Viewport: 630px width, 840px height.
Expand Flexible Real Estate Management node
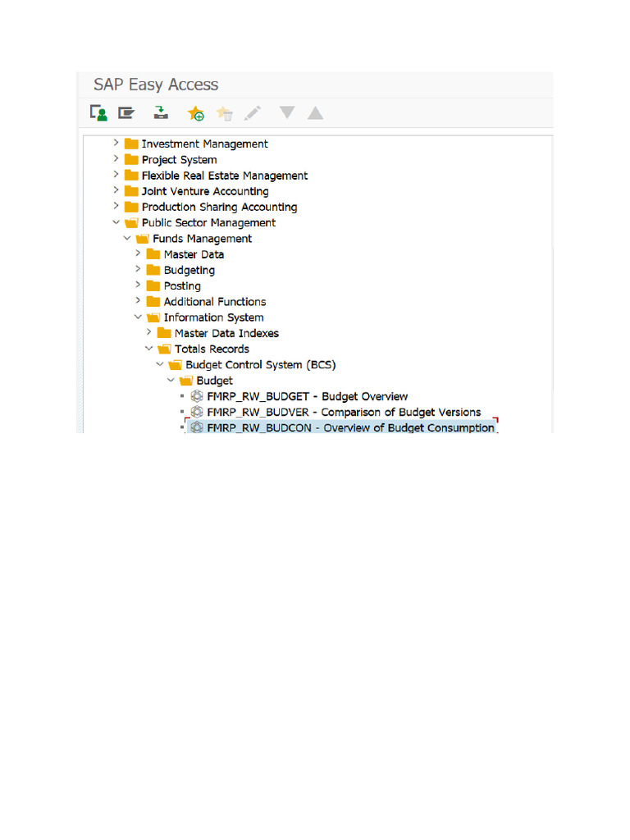coord(116,175)
